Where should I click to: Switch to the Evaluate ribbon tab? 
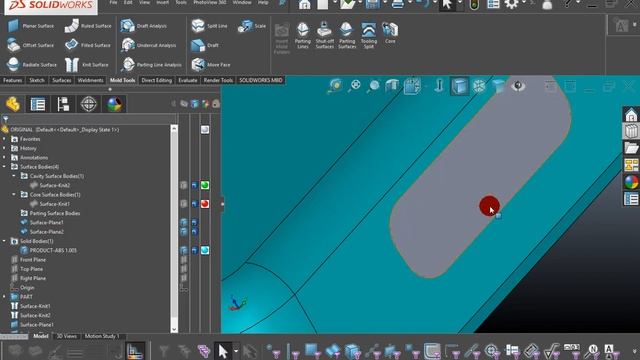(188, 80)
